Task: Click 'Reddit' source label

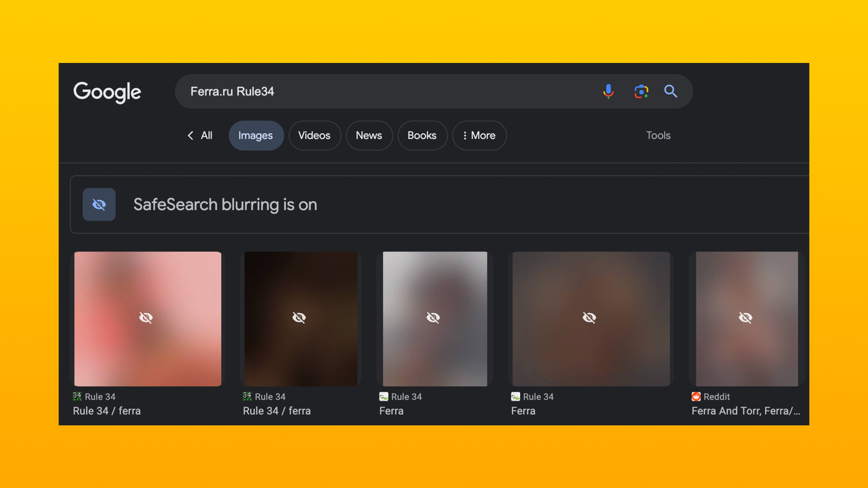Action: 717,396
